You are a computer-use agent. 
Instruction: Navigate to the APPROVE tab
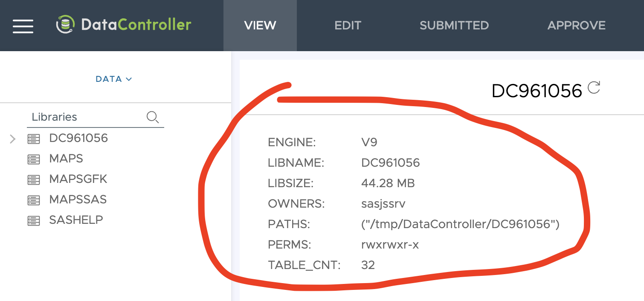[x=576, y=26]
